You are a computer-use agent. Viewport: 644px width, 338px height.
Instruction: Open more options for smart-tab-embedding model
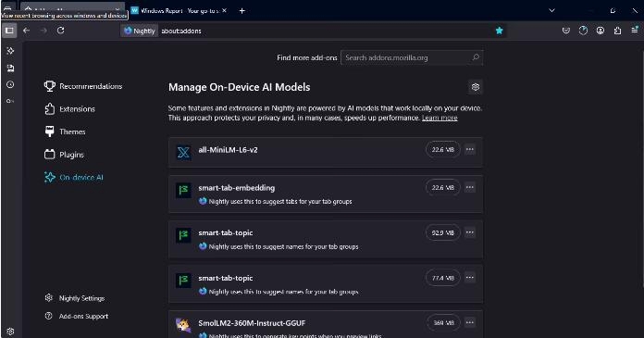[x=470, y=187]
